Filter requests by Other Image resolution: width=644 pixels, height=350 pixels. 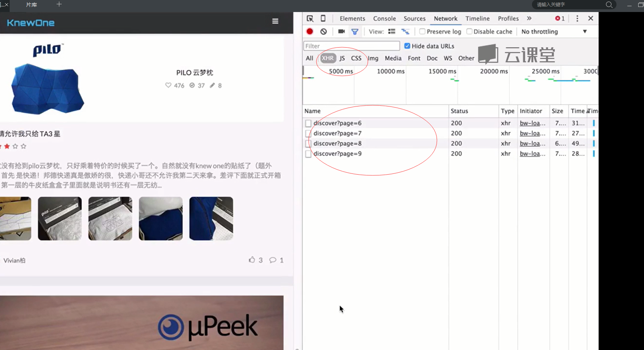[466, 58]
